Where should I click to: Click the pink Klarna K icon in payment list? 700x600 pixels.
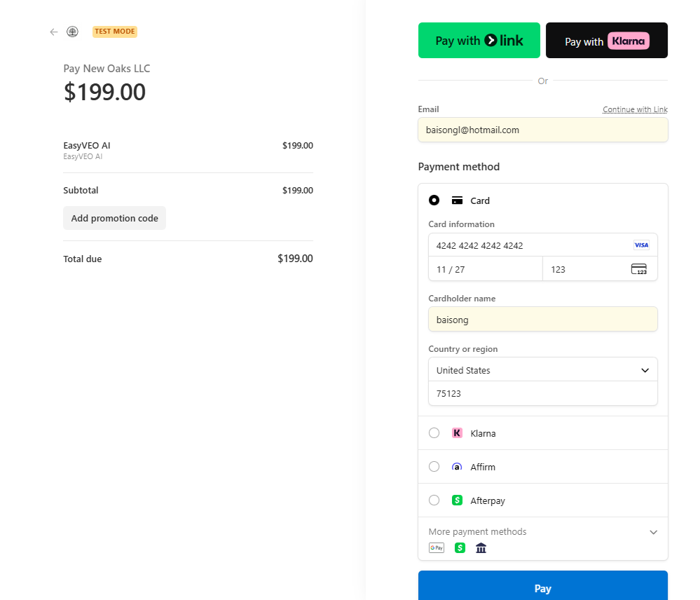[457, 433]
